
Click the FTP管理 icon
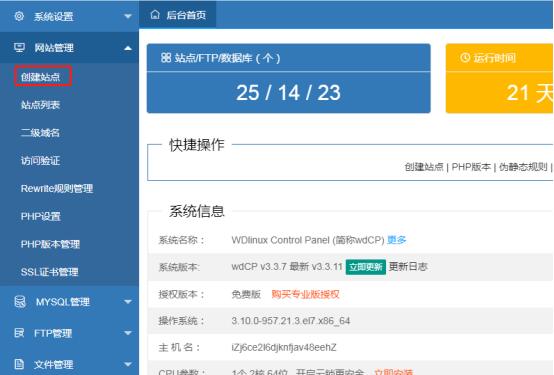click(19, 333)
